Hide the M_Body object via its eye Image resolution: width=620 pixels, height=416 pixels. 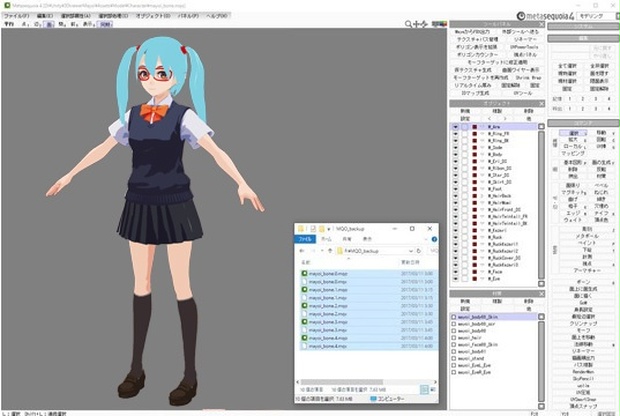(456, 154)
